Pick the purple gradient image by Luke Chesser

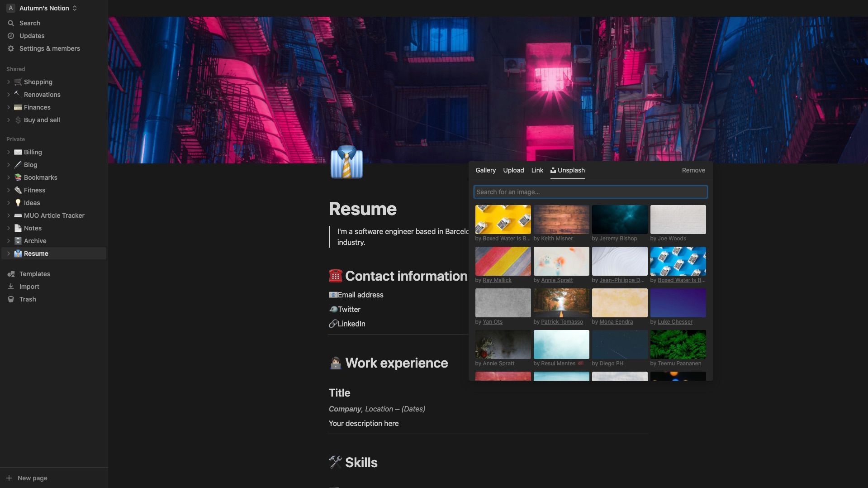click(678, 303)
